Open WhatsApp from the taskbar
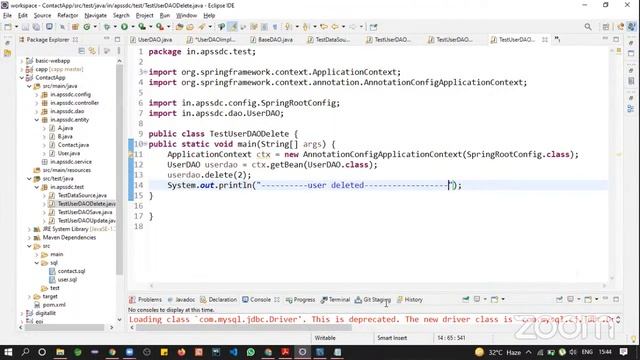The height and width of the screenshot is (360, 640). 251,352
